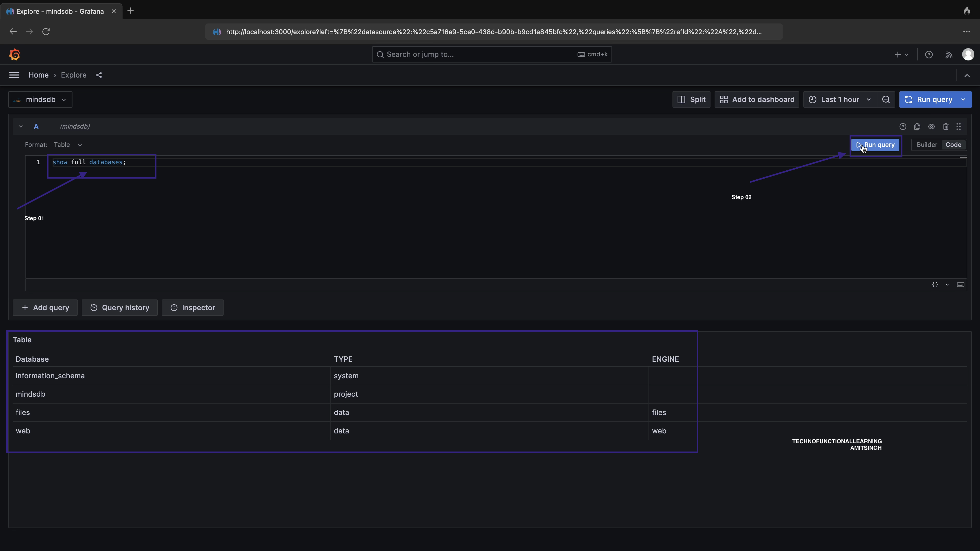Show query A help icon
This screenshot has width=980, height=551.
coord(903,127)
